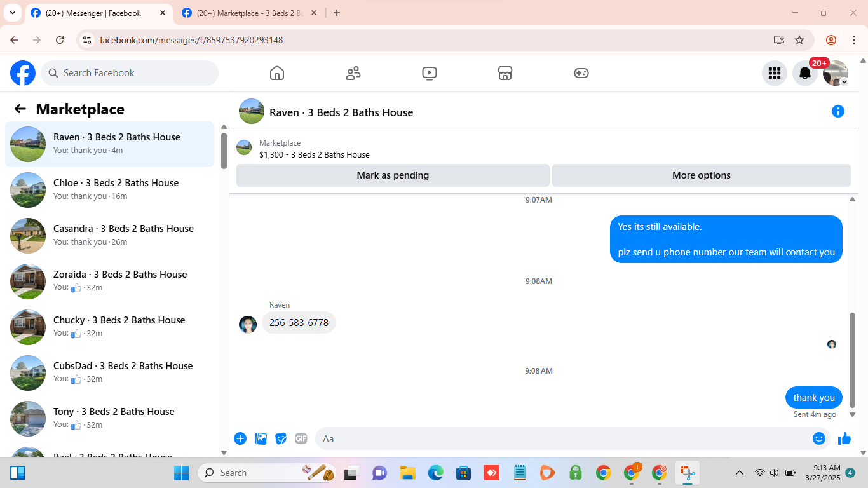Choose a GIF from the composer
The image size is (868, 488).
pyautogui.click(x=301, y=438)
